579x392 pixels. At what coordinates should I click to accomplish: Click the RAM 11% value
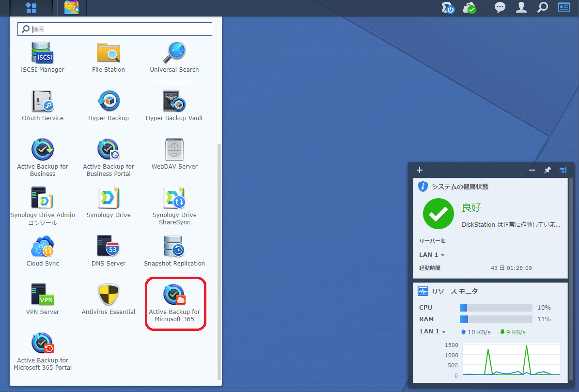pyautogui.click(x=544, y=319)
